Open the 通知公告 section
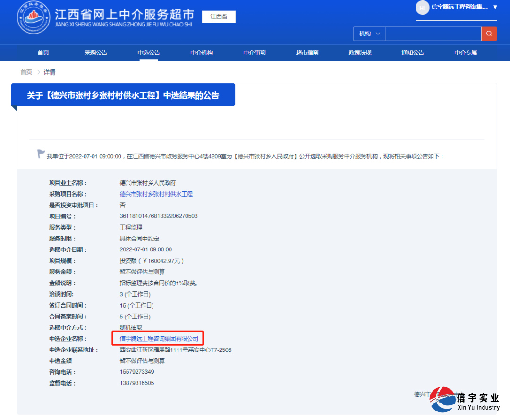510x420 pixels. coord(412,52)
